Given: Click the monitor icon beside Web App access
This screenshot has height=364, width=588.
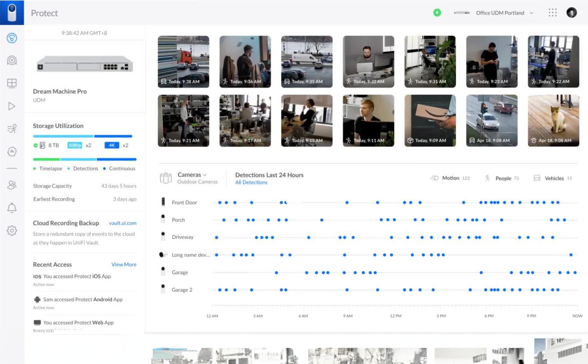Looking at the screenshot, I should pos(37,323).
